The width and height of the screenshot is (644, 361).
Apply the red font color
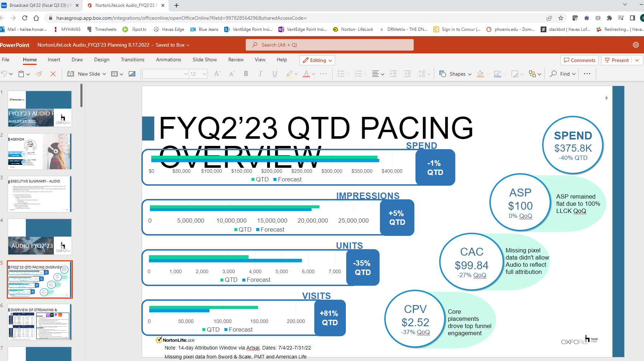coord(306,74)
